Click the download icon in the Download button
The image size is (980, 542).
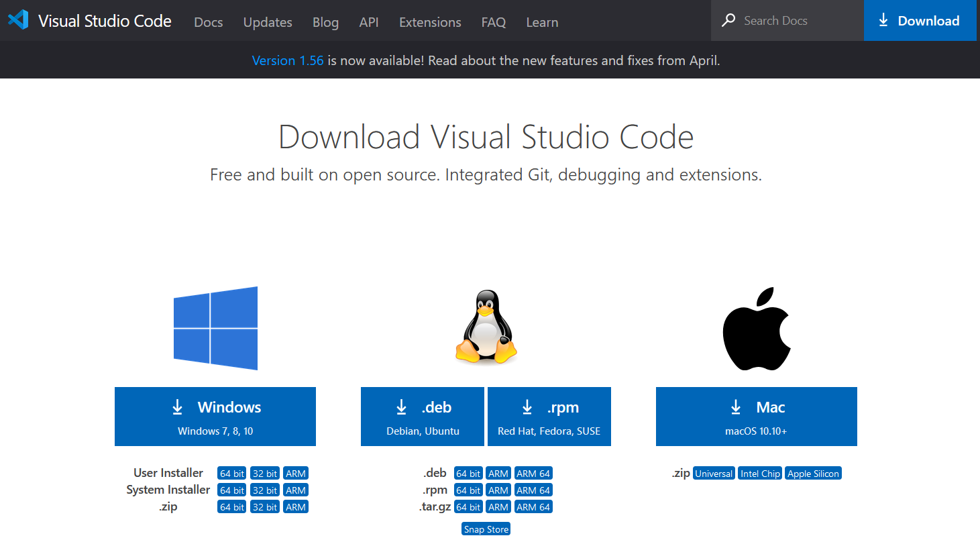point(884,20)
